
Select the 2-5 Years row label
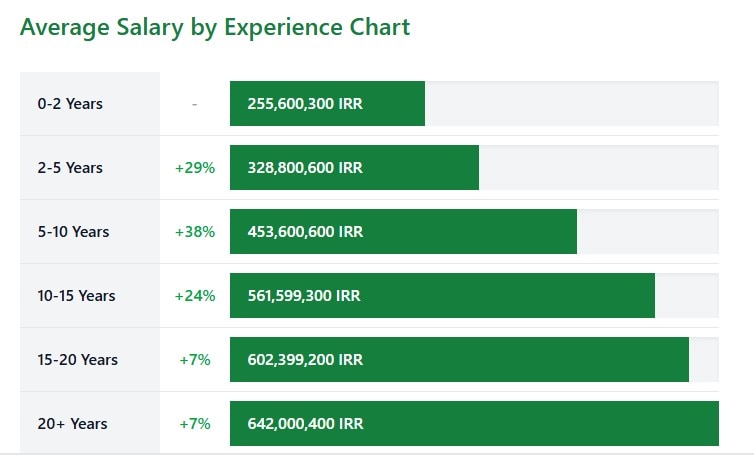70,168
